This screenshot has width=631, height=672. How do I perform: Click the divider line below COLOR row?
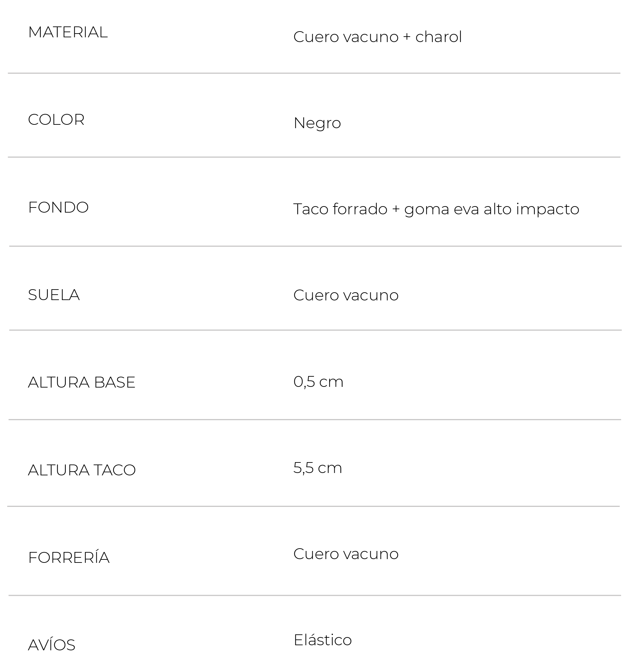pos(314,157)
